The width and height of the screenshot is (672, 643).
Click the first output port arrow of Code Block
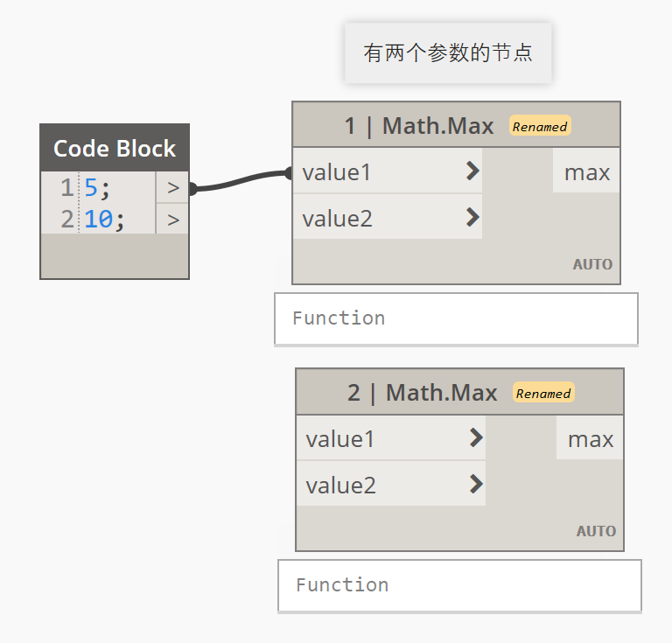pyautogui.click(x=172, y=187)
